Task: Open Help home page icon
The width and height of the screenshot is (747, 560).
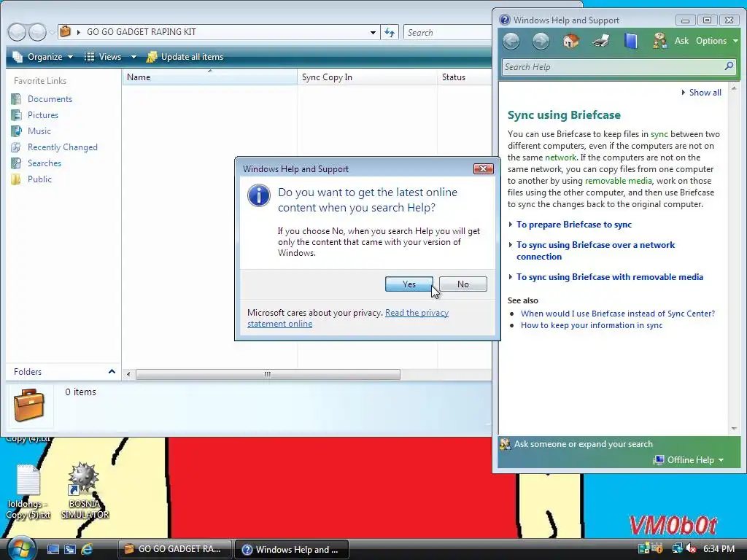Action: [x=570, y=41]
